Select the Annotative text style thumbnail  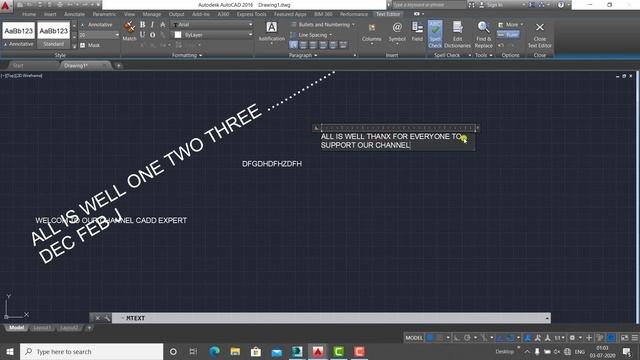coord(19,35)
